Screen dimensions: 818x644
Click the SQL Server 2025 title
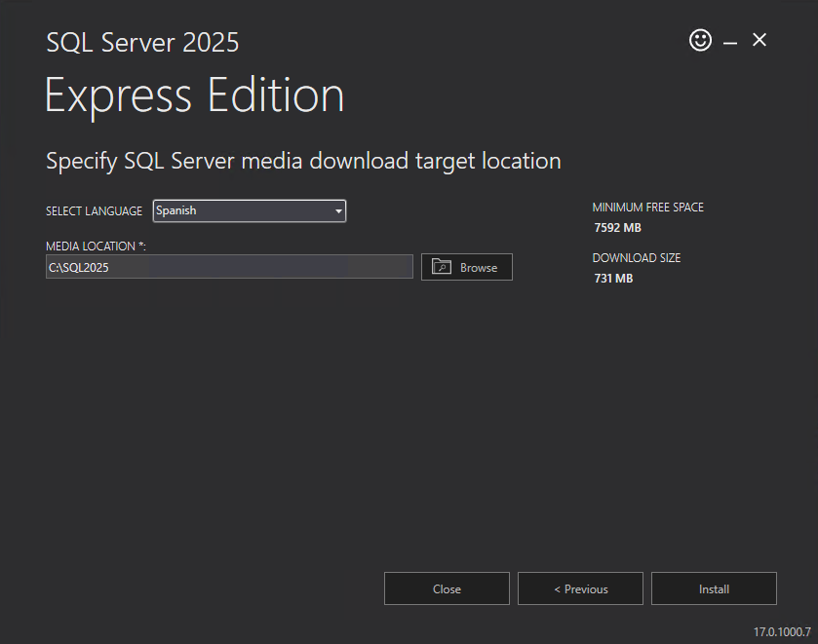click(x=142, y=42)
